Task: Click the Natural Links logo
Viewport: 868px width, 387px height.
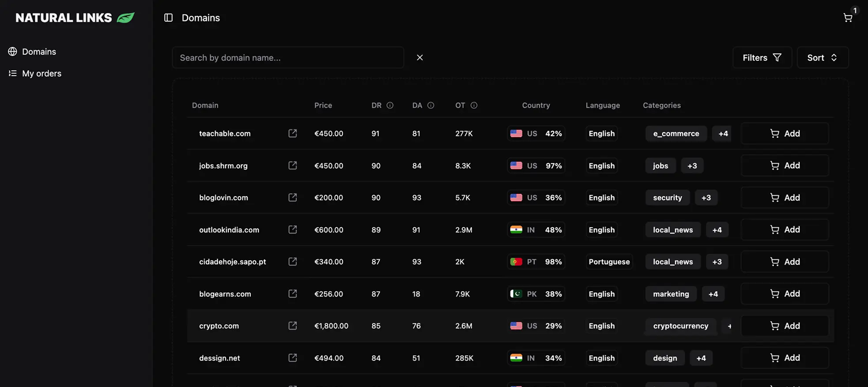Action: click(75, 18)
